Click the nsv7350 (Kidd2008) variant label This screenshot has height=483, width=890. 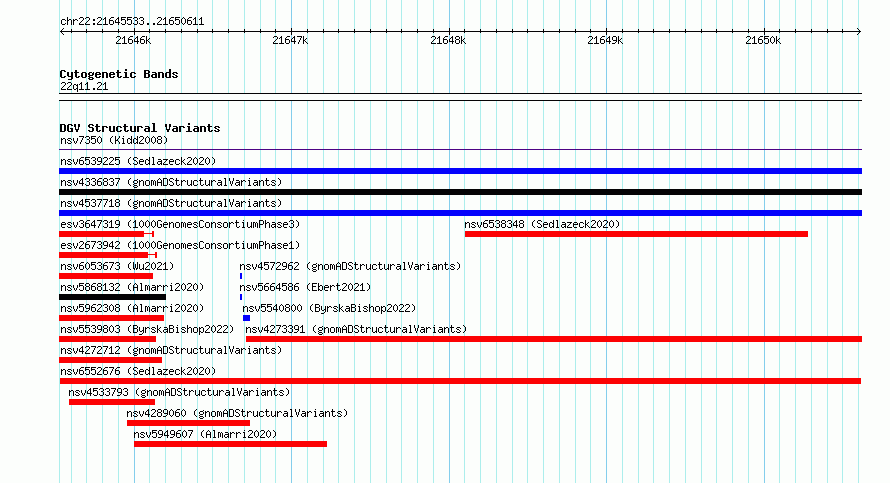114,140
